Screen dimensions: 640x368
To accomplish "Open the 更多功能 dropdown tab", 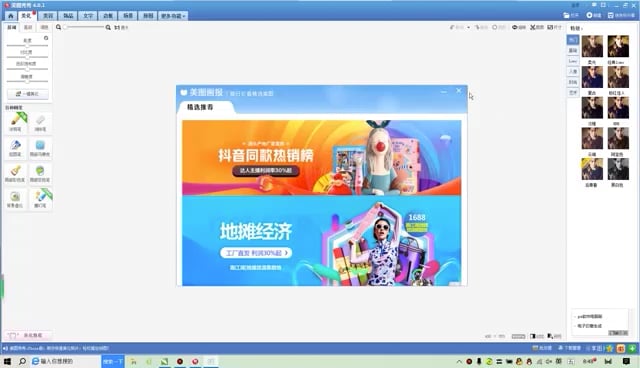I will click(x=173, y=16).
